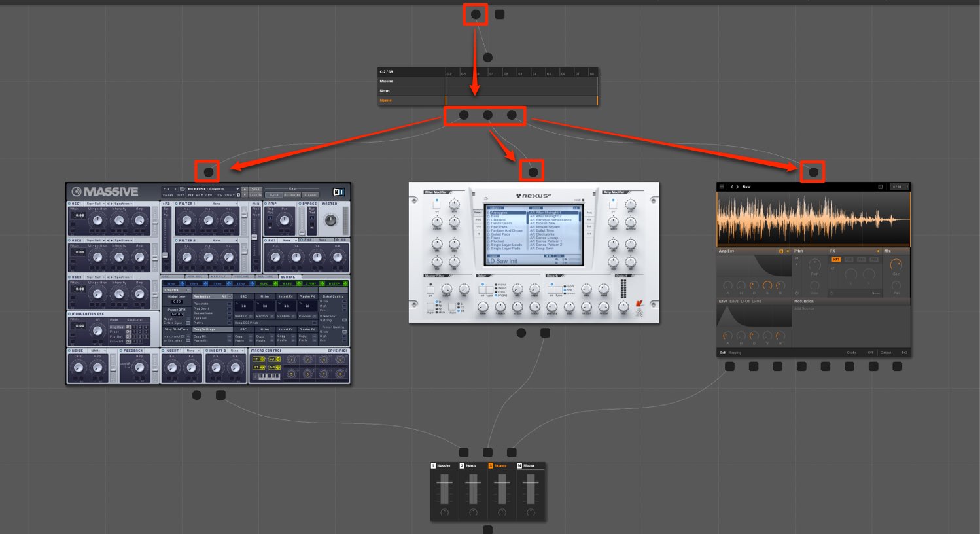
Task: Click the Global tune value field in Massive
Action: (x=177, y=302)
